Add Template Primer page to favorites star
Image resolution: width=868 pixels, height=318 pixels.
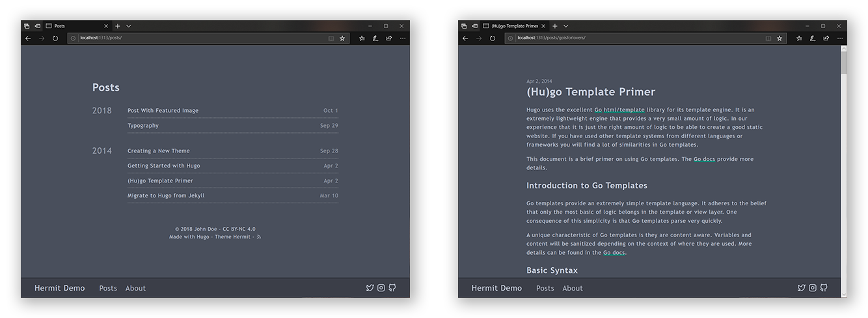780,38
